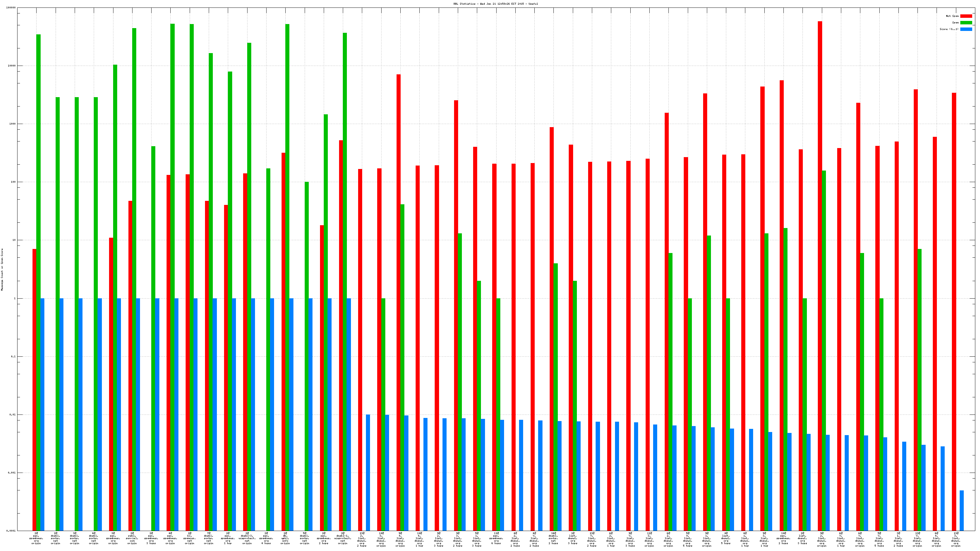Click the dnsbl.sorbs.net 2 hops label
Screen dimensions: 980x551
(x=553, y=539)
